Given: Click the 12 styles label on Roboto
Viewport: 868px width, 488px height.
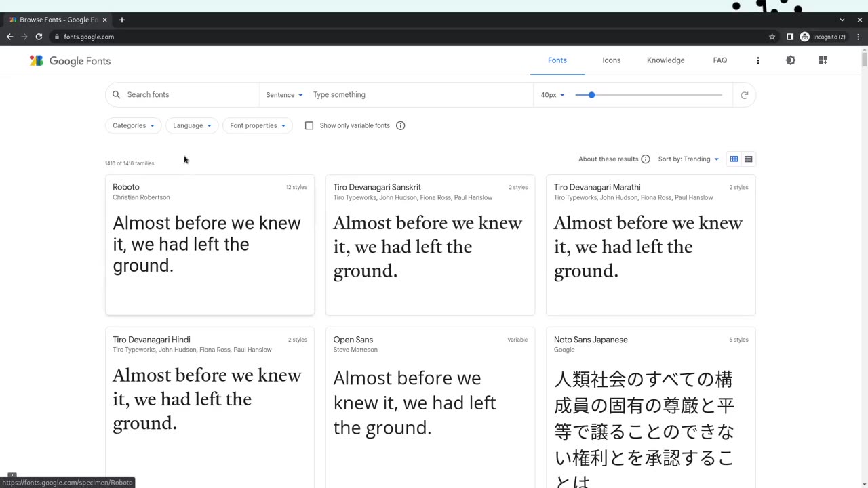Looking at the screenshot, I should click(296, 187).
